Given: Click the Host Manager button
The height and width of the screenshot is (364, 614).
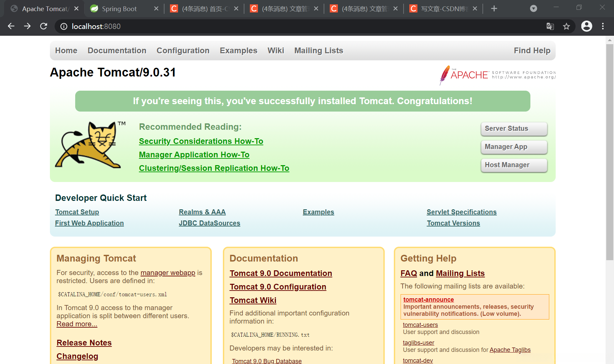Looking at the screenshot, I should click(514, 165).
